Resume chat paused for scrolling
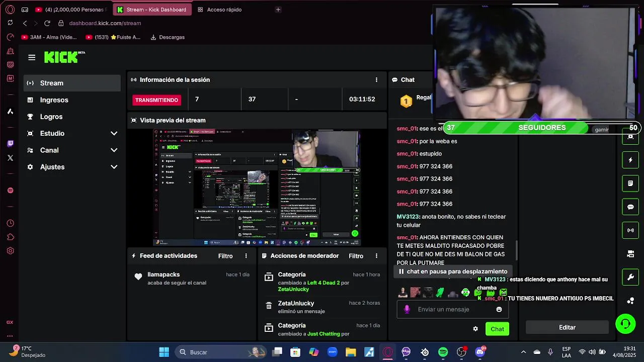 [453, 271]
